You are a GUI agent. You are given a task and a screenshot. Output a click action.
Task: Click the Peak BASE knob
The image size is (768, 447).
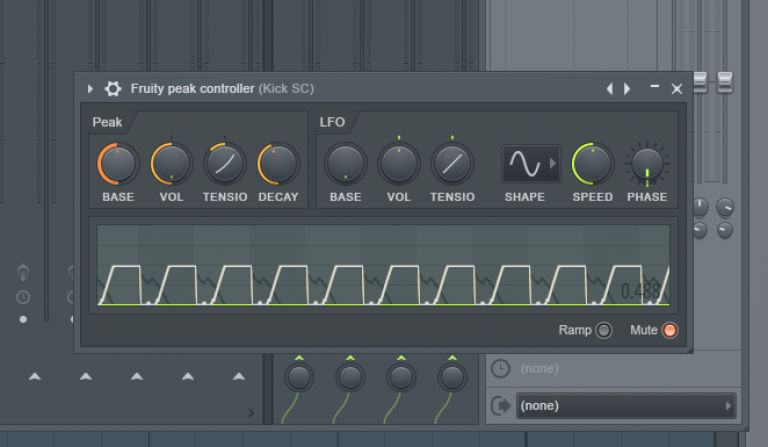(118, 164)
